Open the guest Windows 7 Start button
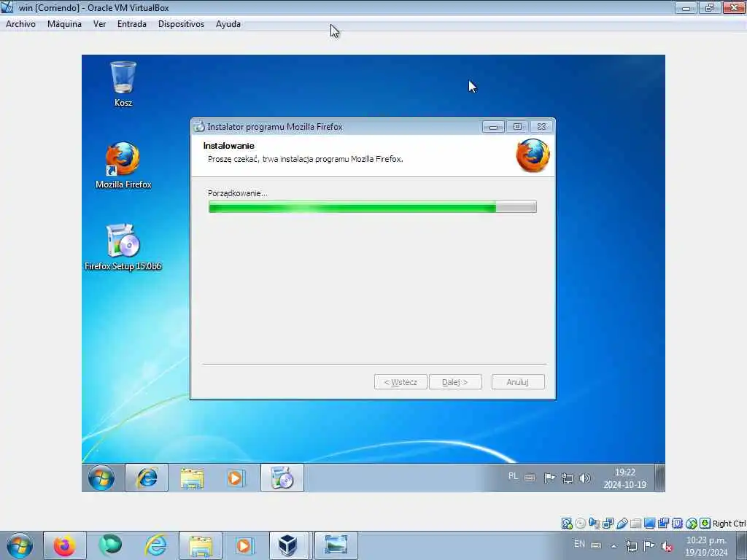This screenshot has height=560, width=747. tap(101, 478)
